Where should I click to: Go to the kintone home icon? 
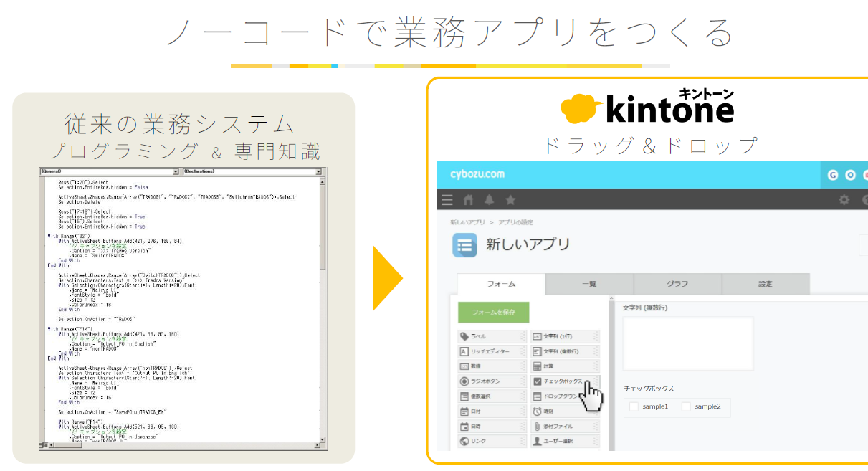(468, 200)
